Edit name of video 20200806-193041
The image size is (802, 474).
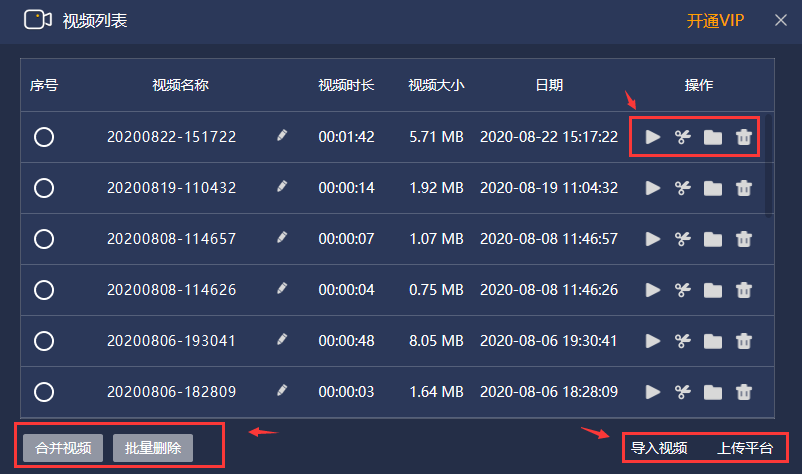[282, 340]
